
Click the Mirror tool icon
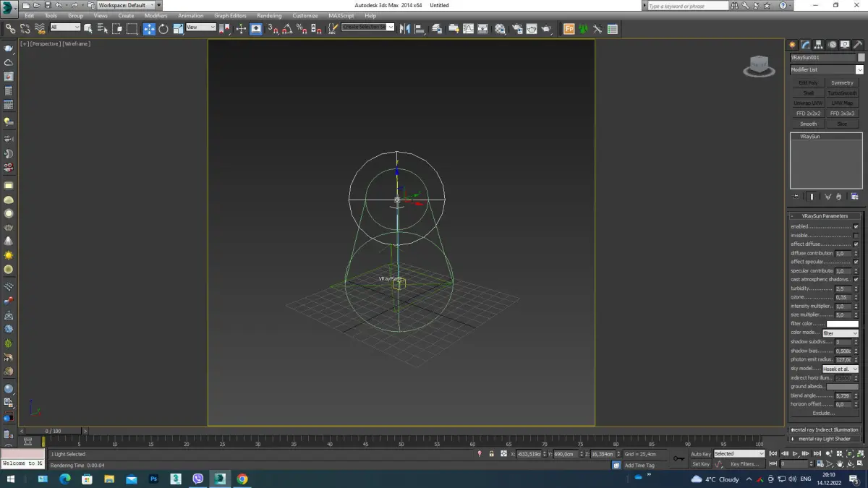[404, 29]
